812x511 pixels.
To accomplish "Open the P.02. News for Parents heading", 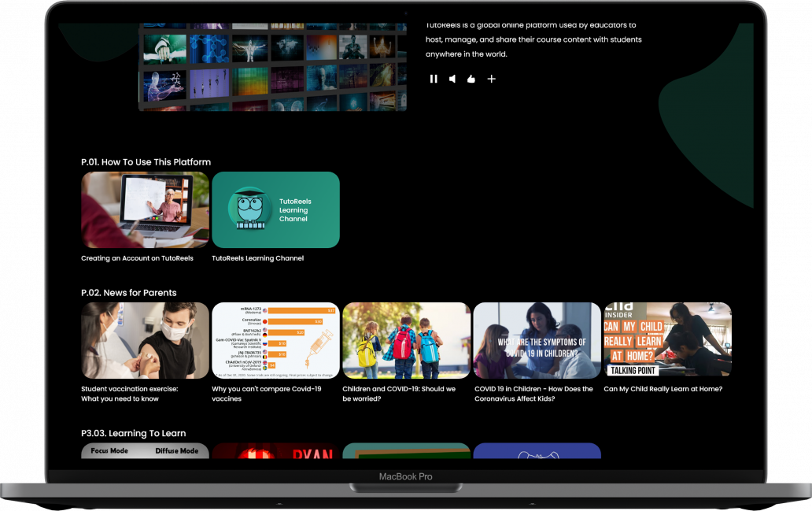I will point(129,293).
